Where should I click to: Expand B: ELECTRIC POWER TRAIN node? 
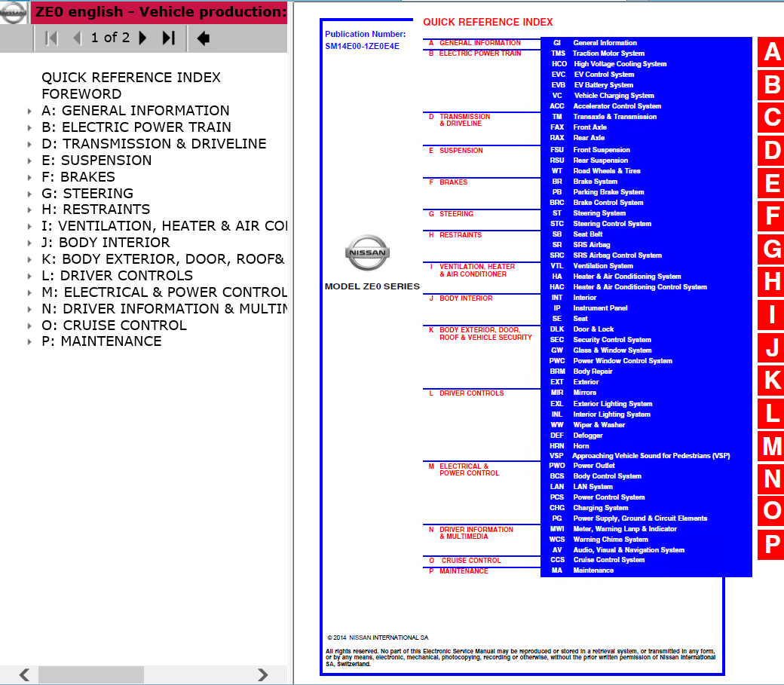(x=29, y=127)
